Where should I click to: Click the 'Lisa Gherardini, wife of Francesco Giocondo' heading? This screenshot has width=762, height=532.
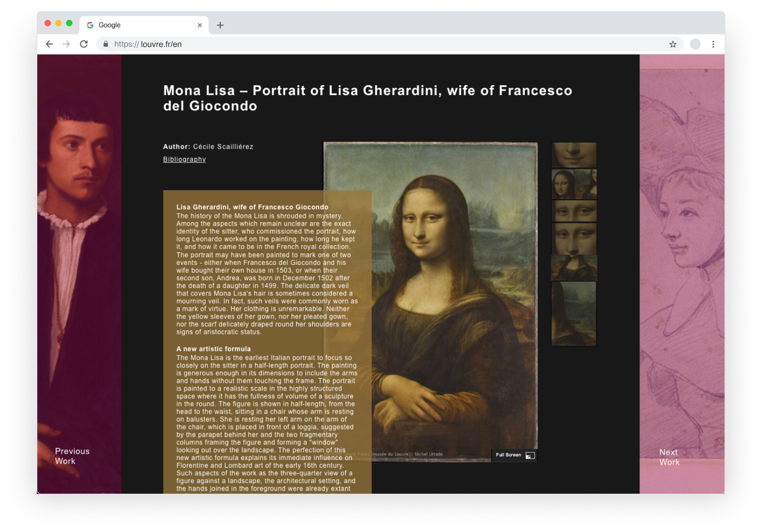[x=252, y=207]
